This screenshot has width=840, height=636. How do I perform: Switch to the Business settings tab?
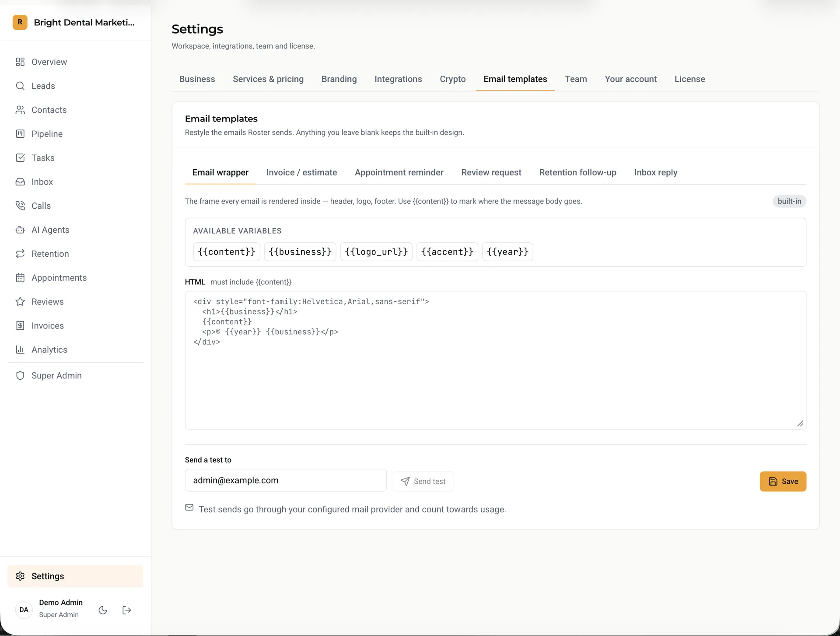click(x=197, y=79)
